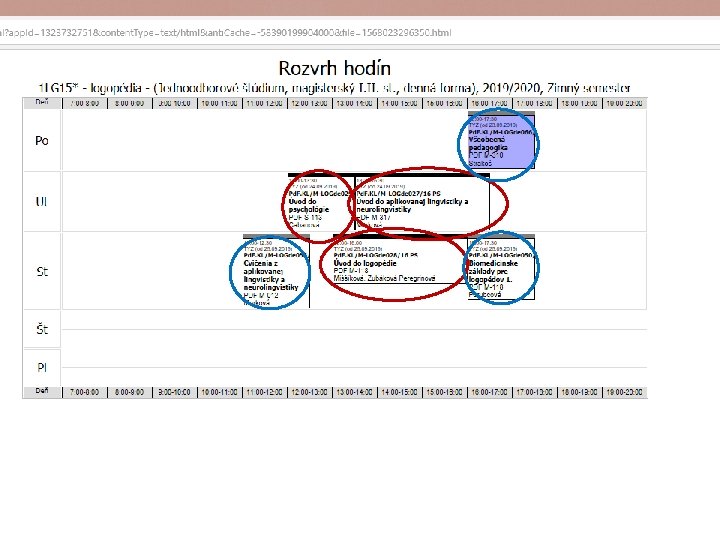720x540 pixels.
Task: Click '12:00-13:00' in the footer row
Action: click(309, 392)
